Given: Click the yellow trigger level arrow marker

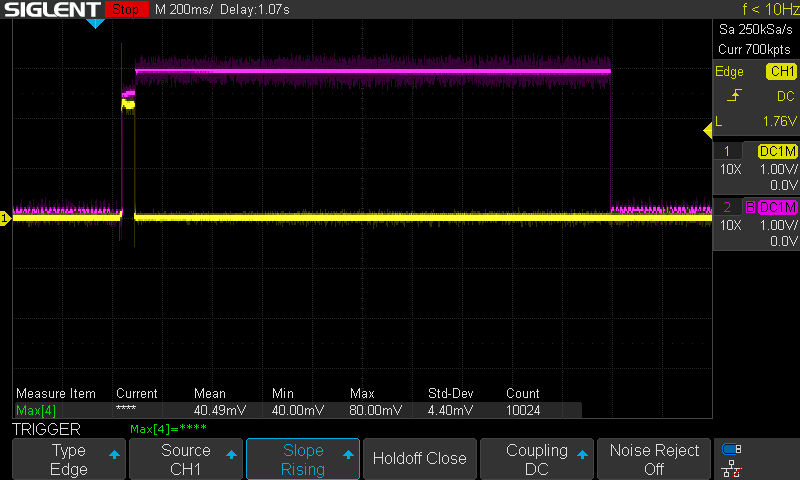Looking at the screenshot, I should [x=707, y=128].
